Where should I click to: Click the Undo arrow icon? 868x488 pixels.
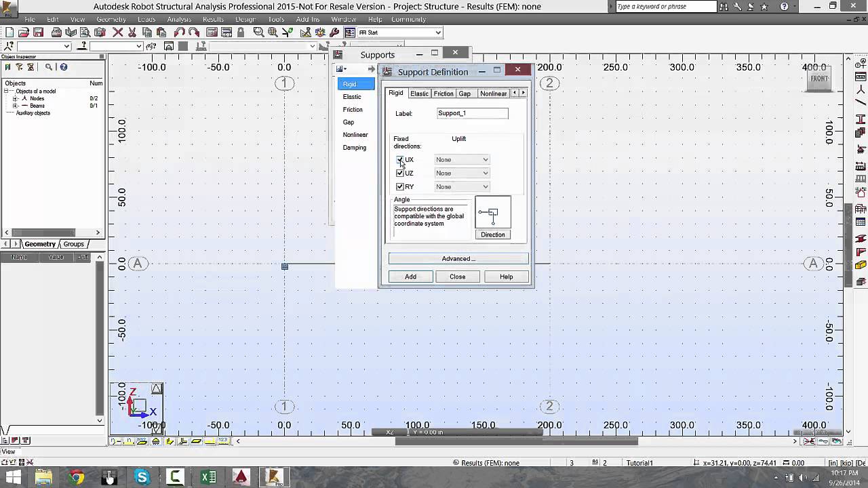pyautogui.click(x=179, y=33)
